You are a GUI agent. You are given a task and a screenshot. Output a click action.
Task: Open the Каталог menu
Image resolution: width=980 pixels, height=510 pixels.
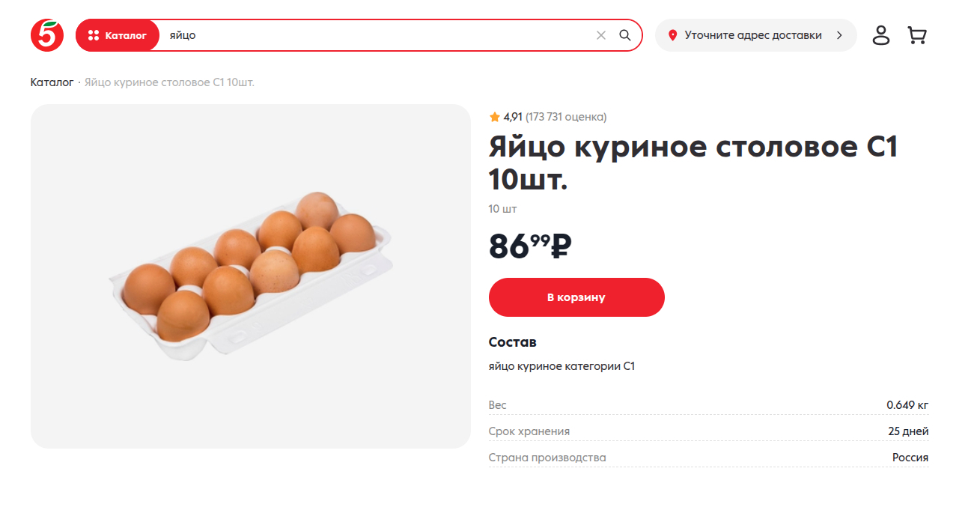point(118,35)
